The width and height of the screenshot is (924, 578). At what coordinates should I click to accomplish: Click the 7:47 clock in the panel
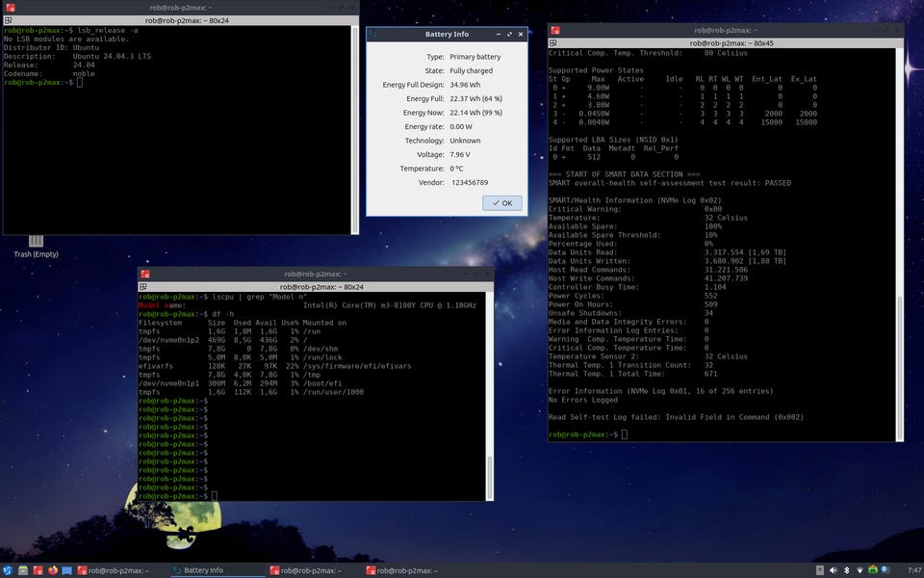pyautogui.click(x=912, y=570)
